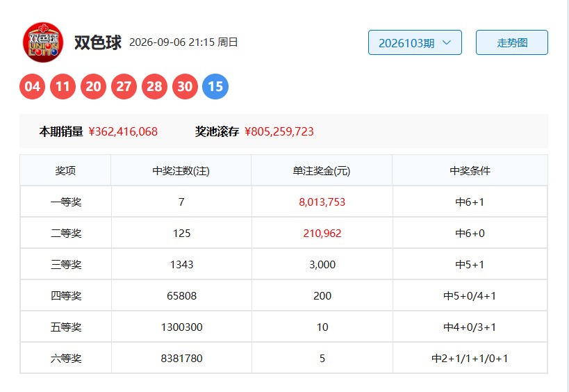Click the 中5+0/4+1 condition cell

click(470, 295)
